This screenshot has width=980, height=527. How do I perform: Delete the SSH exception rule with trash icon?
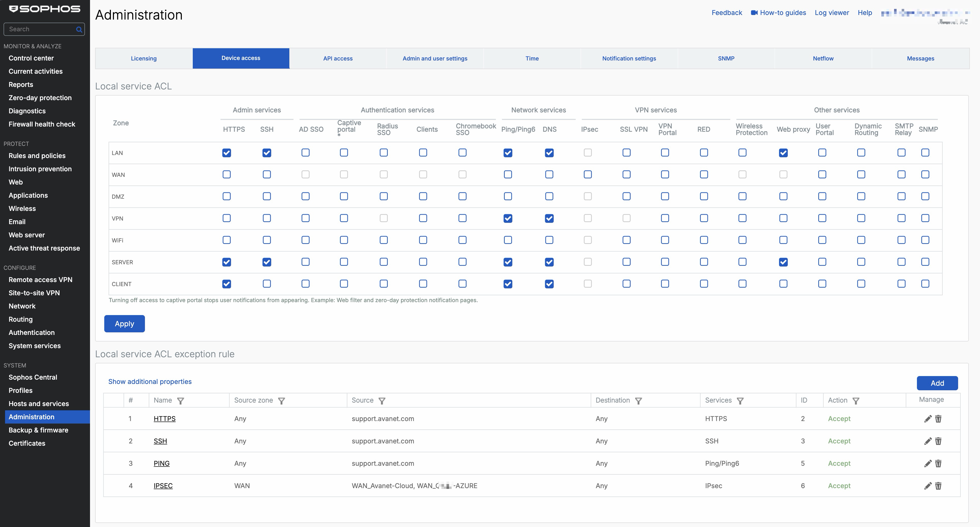point(939,441)
